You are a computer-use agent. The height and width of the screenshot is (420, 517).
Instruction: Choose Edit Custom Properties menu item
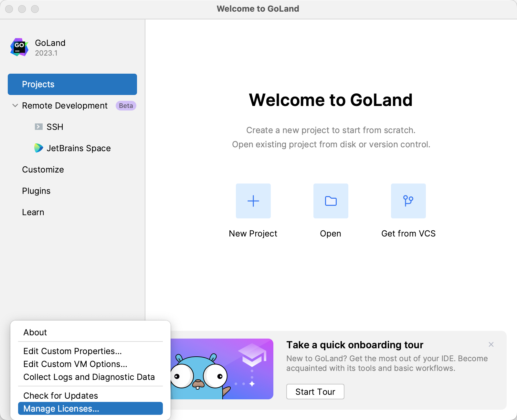(90, 351)
